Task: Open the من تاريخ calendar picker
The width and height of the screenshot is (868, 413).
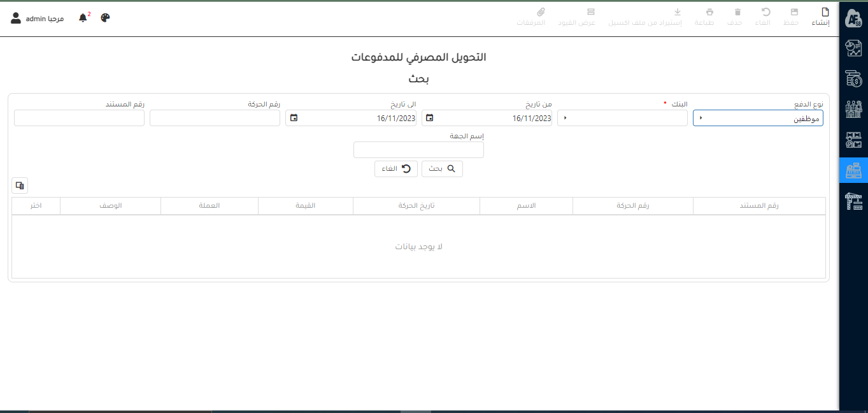Action: coord(430,118)
